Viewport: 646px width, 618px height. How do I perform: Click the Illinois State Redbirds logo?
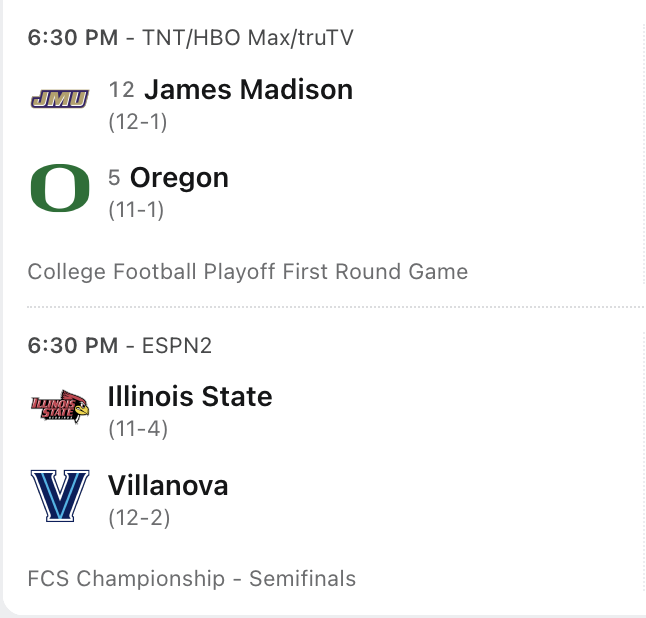coord(60,405)
